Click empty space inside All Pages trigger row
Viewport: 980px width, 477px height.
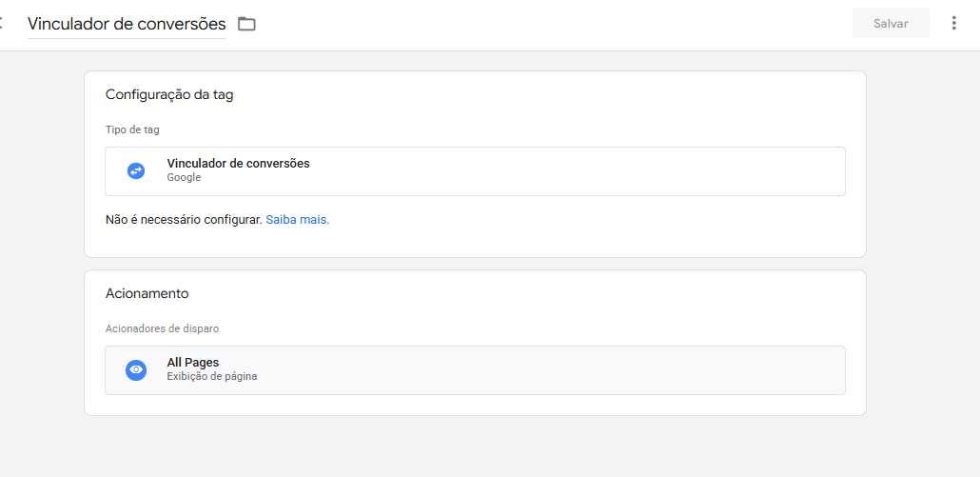click(571, 369)
